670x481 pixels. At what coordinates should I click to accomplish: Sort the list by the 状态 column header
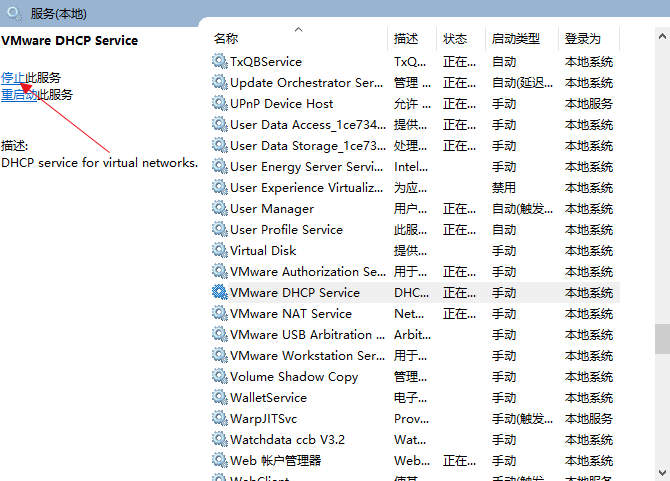click(x=455, y=39)
